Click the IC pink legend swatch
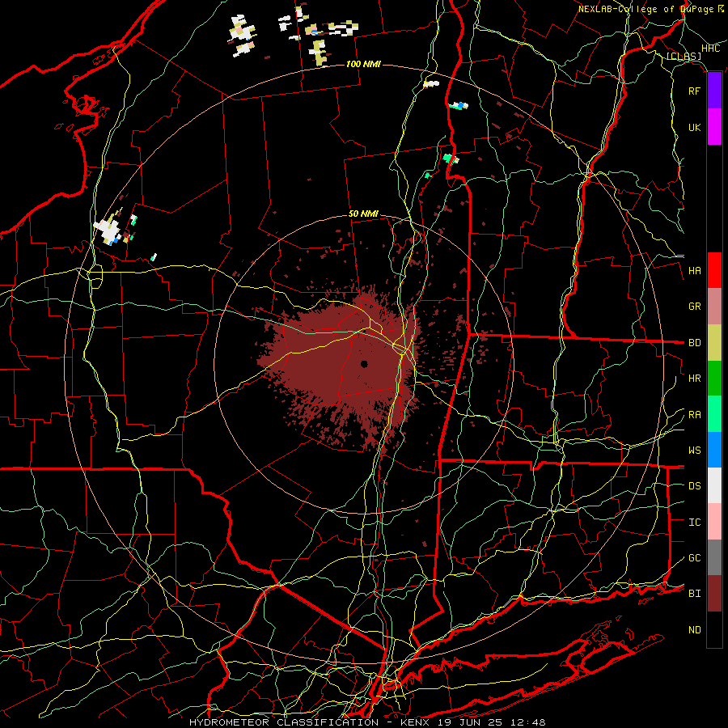 (x=714, y=522)
